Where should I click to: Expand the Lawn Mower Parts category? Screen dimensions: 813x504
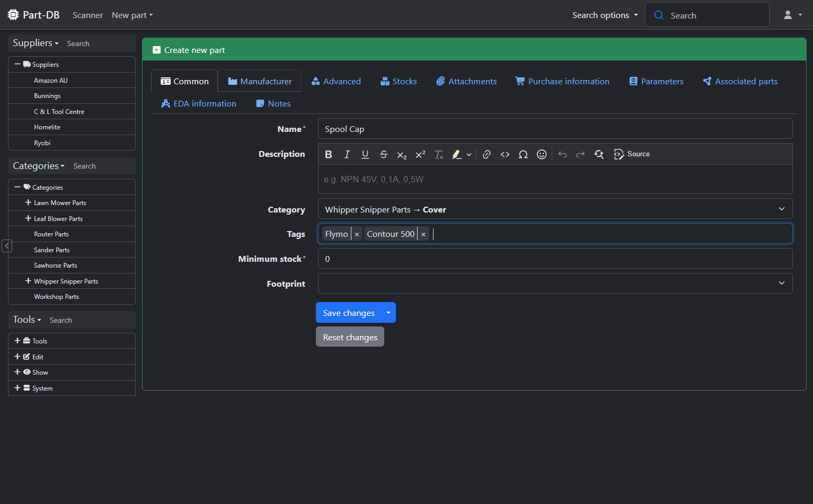(28, 202)
